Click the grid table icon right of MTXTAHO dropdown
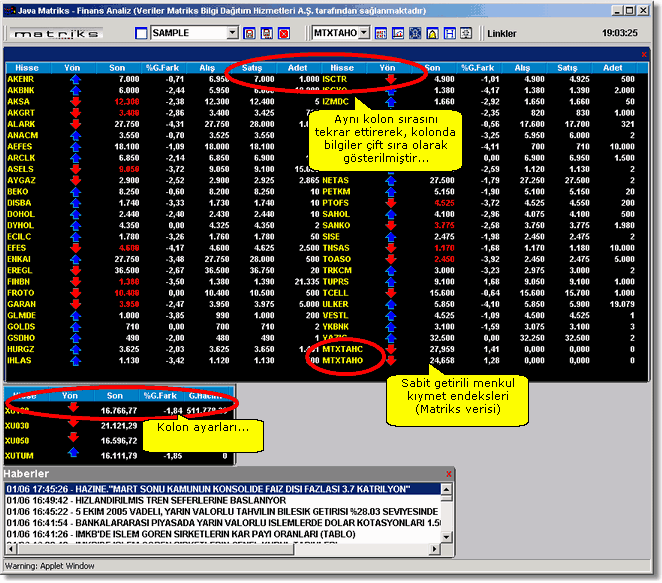Image resolution: width=662 pixels, height=583 pixels. [x=382, y=33]
